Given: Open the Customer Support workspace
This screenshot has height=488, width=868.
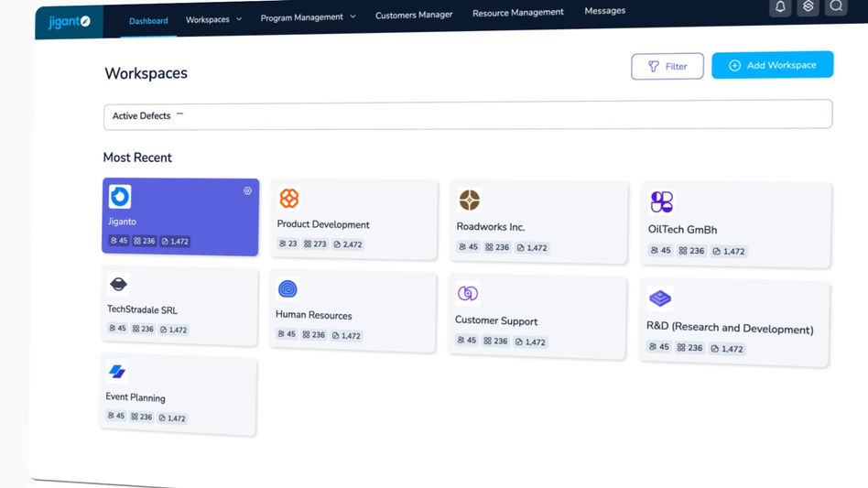Looking at the screenshot, I should click(x=537, y=317).
